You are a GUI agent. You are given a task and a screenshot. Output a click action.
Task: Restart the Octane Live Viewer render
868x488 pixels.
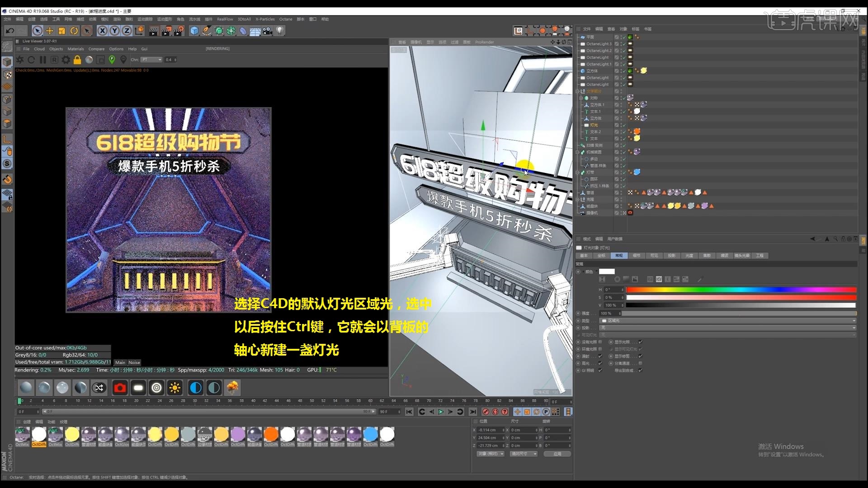(31, 60)
